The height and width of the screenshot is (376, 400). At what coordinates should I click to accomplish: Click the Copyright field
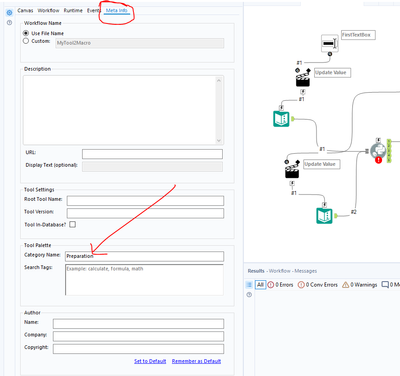[x=138, y=349]
